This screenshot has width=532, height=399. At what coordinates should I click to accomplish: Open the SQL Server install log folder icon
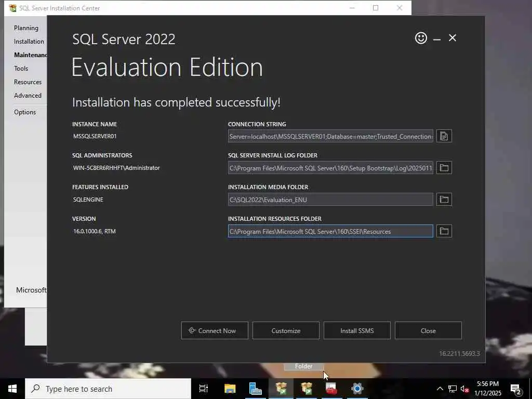(444, 168)
